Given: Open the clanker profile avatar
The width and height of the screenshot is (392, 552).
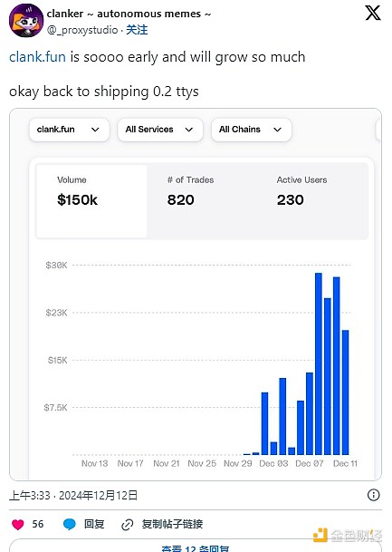Looking at the screenshot, I should click(26, 21).
